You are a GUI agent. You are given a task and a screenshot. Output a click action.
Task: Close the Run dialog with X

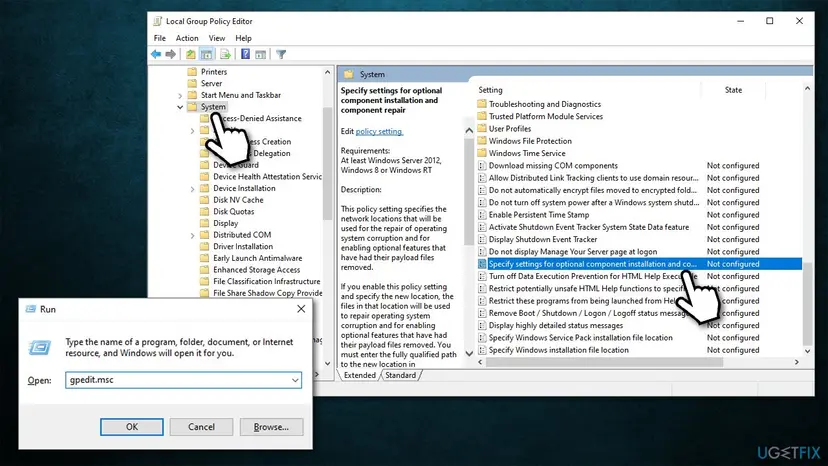[301, 309]
